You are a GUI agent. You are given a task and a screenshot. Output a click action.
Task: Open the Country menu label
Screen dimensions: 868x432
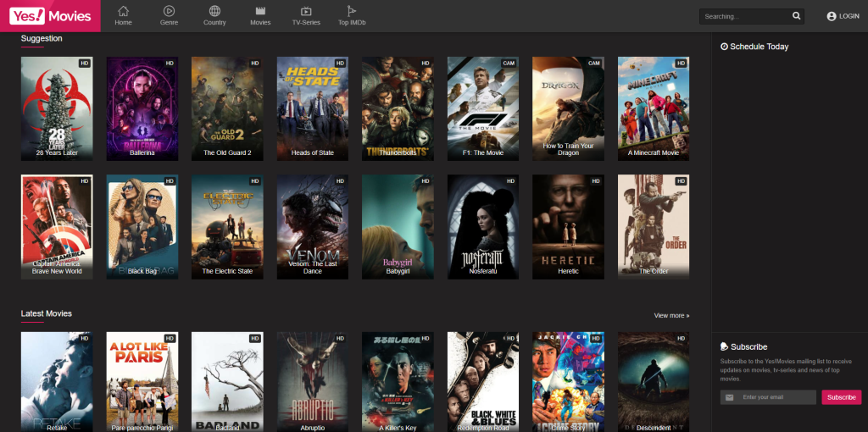click(214, 23)
